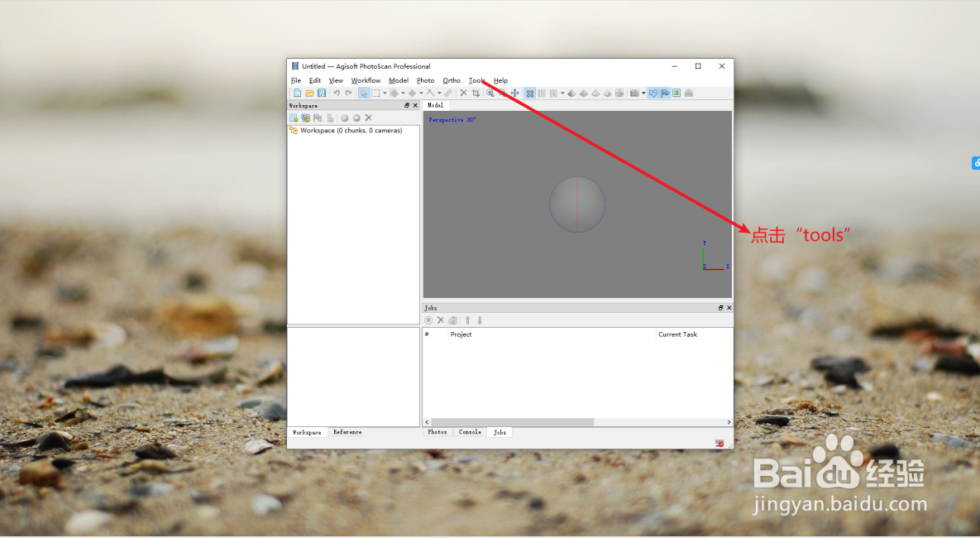Click the Zoom In magnifier icon

[490, 93]
